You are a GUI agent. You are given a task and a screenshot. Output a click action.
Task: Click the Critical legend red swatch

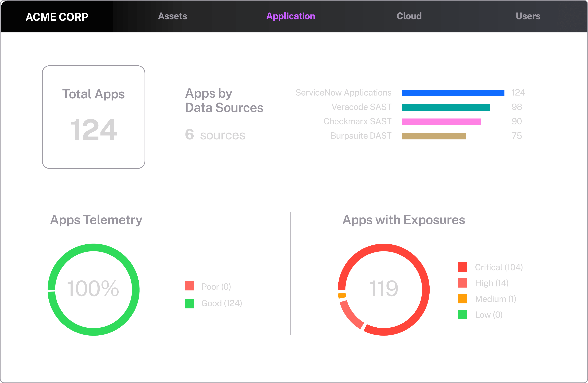click(x=462, y=267)
